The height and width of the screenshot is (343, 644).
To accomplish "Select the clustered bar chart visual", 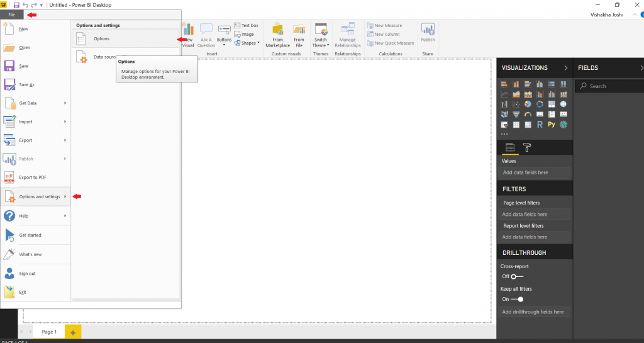I will click(528, 84).
